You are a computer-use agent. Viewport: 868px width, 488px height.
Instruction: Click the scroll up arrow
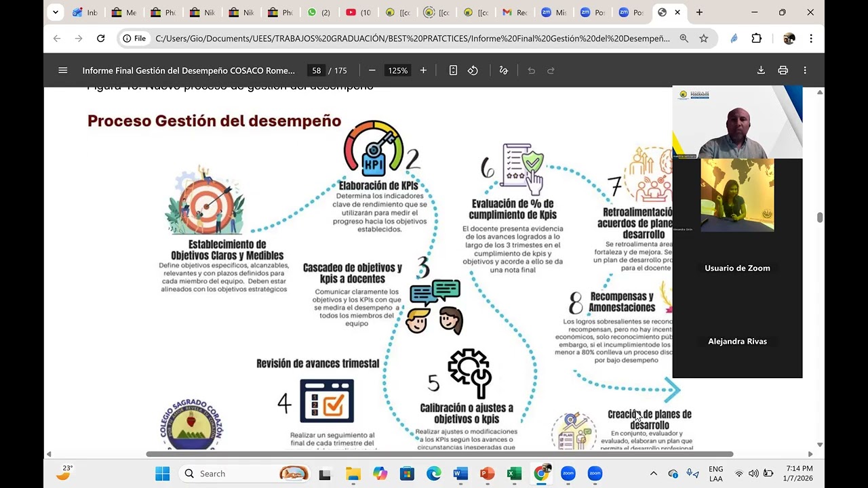(820, 92)
